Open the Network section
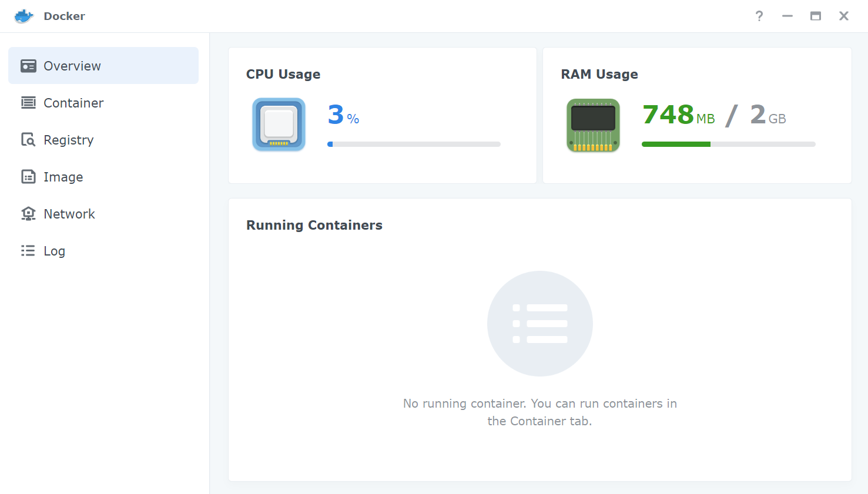This screenshot has height=494, width=868. point(103,214)
